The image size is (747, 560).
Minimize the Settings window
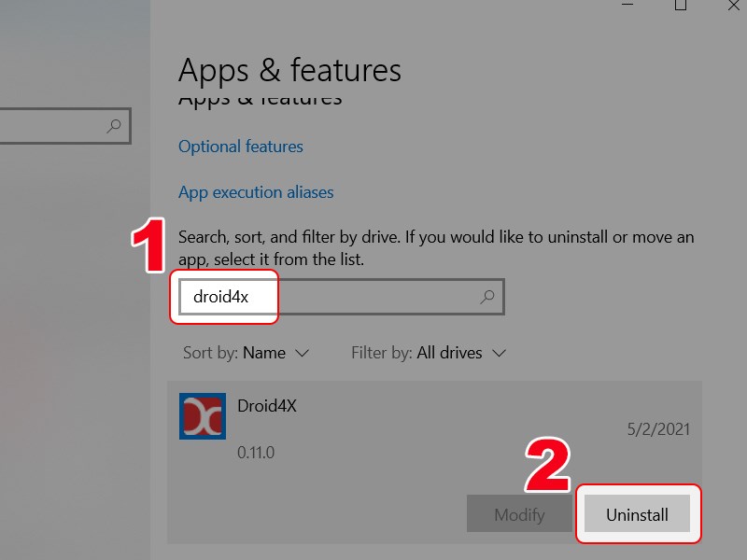[x=627, y=7]
